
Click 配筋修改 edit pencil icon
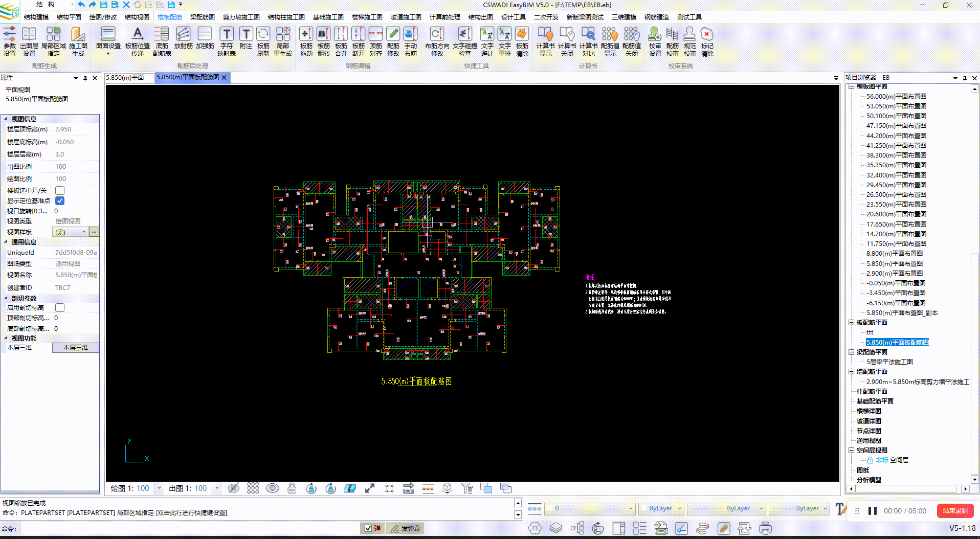[x=393, y=42]
